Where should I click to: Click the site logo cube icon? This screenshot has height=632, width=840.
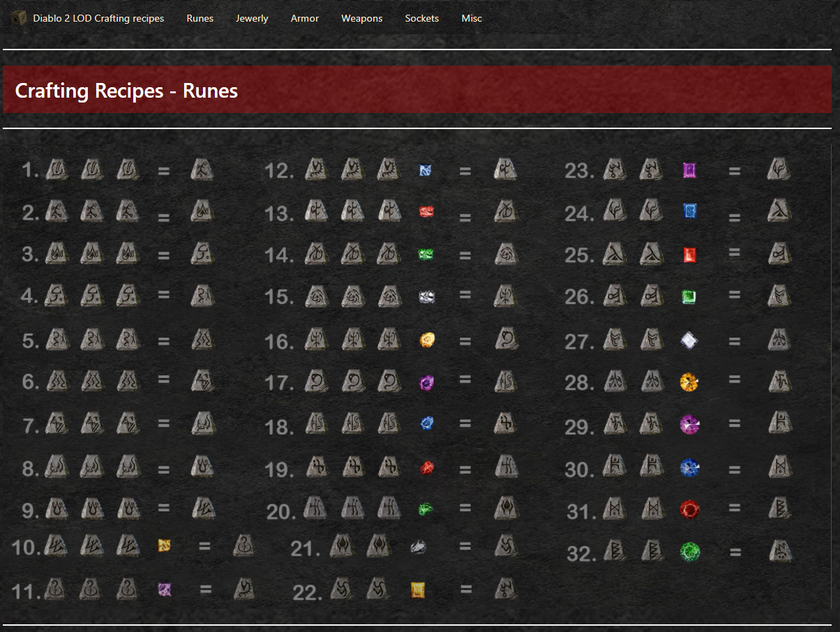coord(19,18)
